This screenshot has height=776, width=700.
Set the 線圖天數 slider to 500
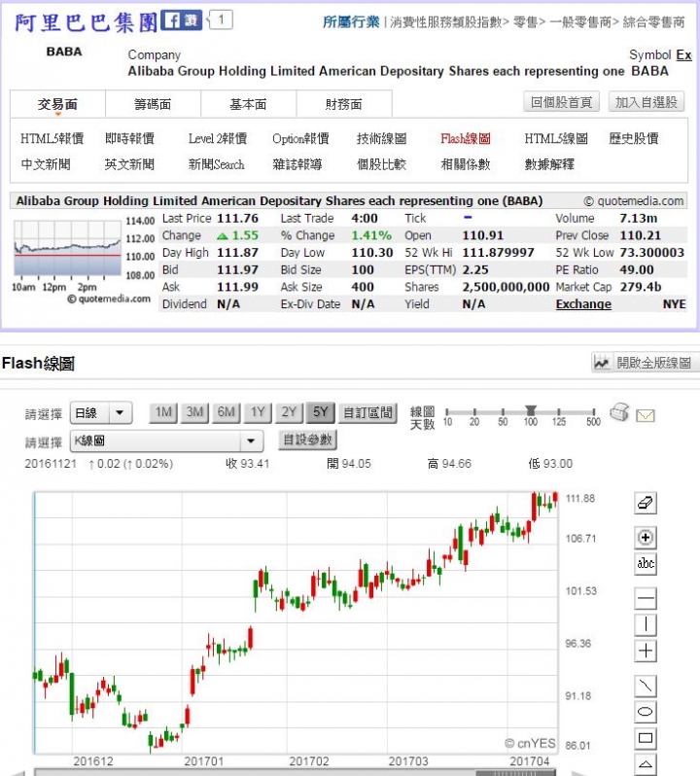point(593,411)
